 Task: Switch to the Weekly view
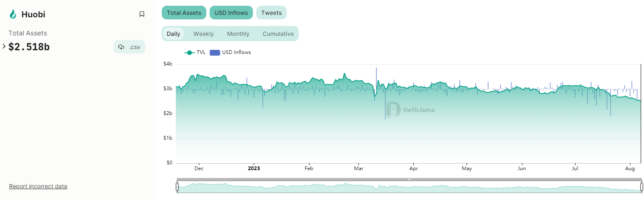[x=203, y=34]
